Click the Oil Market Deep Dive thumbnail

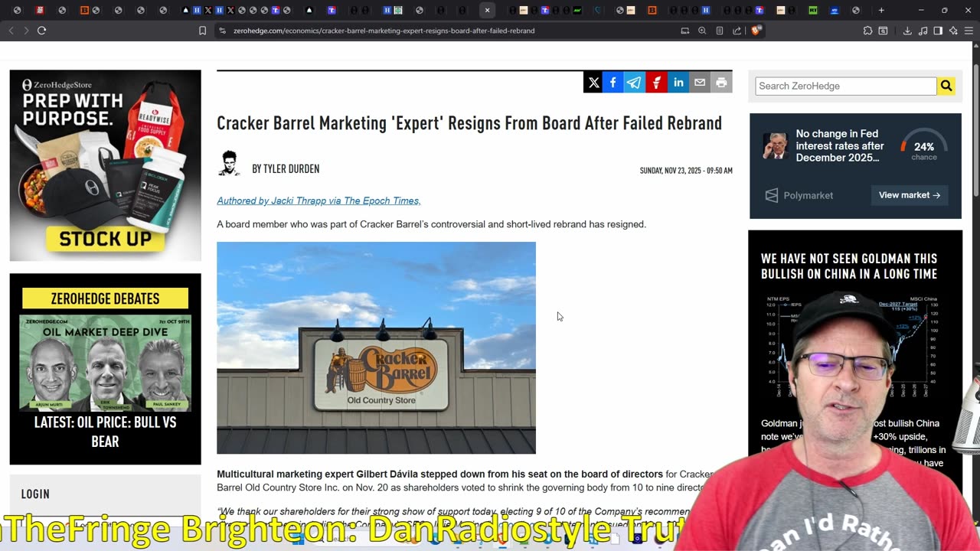click(105, 364)
